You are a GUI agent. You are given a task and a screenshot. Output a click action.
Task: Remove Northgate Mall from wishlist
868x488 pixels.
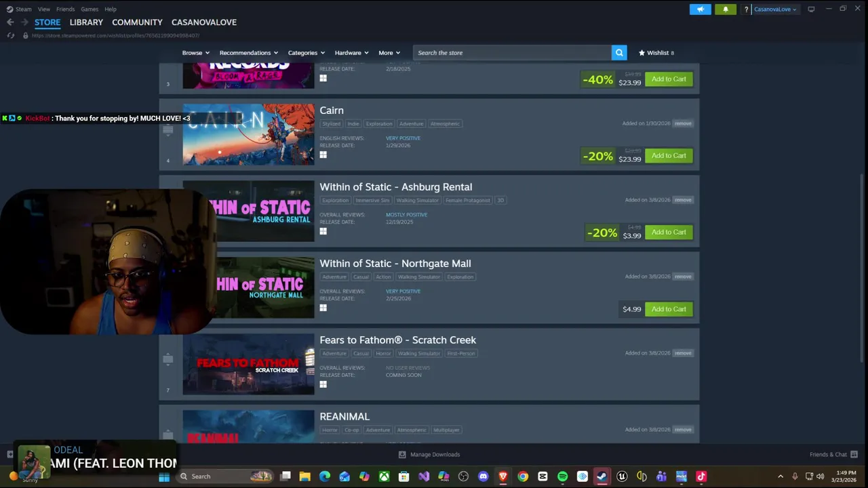(x=683, y=277)
